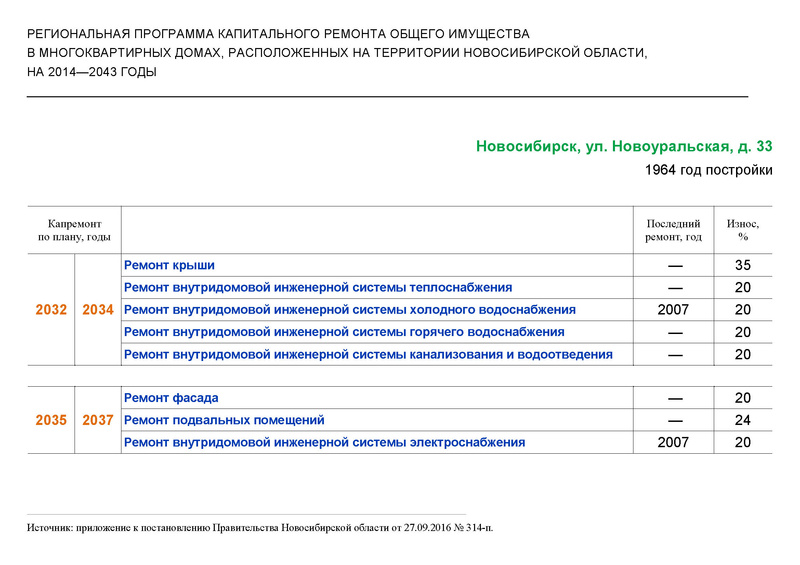Open the link about канализования и водоотведения
Screen dimensions: 800x565
click(x=368, y=355)
